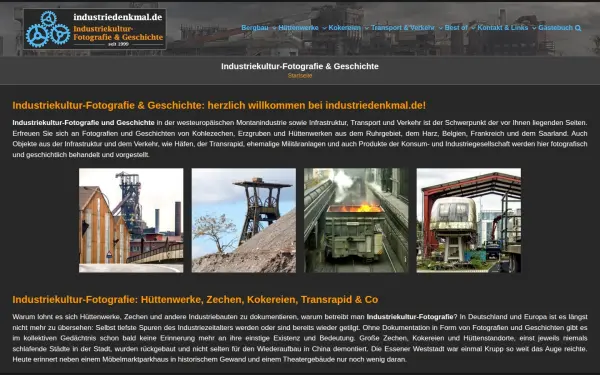Open the blast furnace steelworks thumbnail
The height and width of the screenshot is (375, 600).
click(131, 220)
